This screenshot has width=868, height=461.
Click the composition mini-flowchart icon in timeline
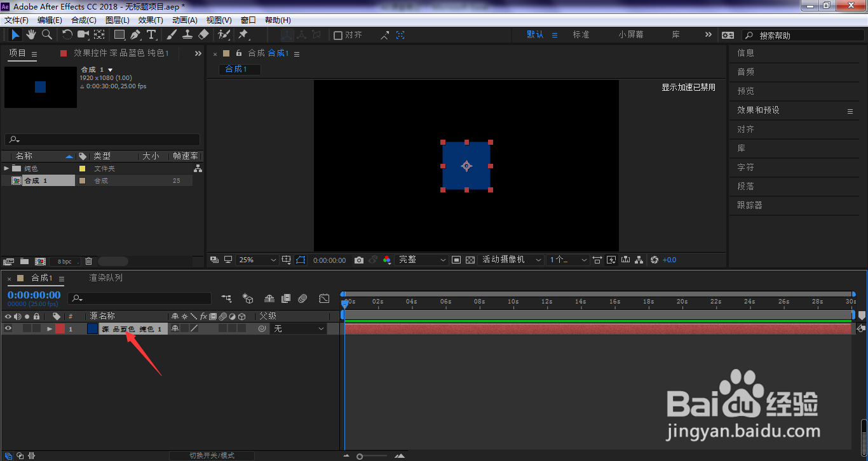tap(227, 298)
